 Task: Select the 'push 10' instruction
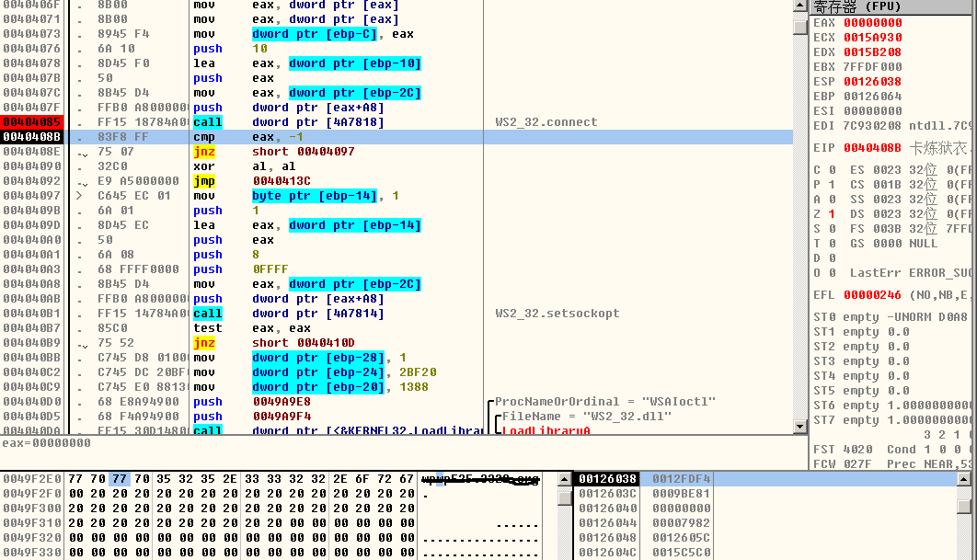230,49
